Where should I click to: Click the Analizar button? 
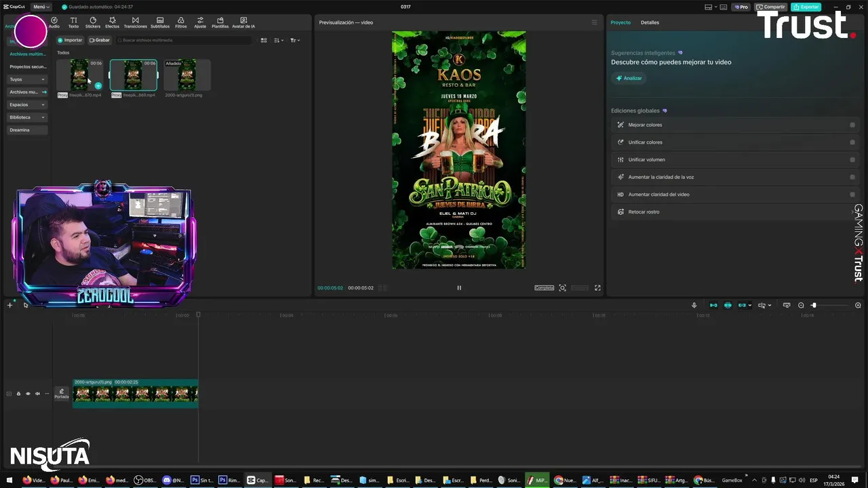[629, 78]
